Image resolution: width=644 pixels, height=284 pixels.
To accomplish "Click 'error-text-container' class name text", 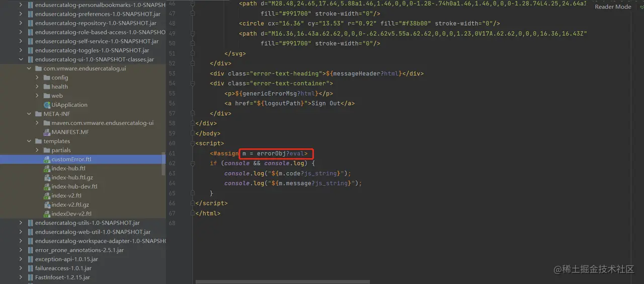I will click(290, 84).
